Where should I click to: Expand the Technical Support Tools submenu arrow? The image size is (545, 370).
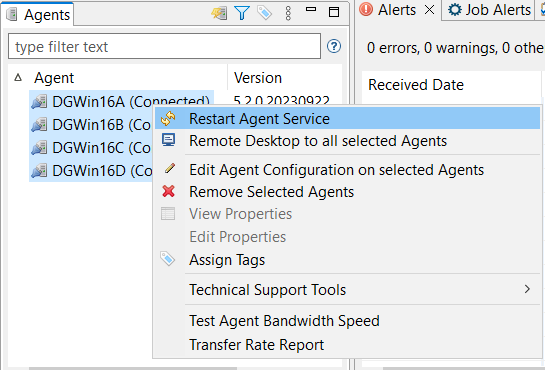click(x=527, y=289)
